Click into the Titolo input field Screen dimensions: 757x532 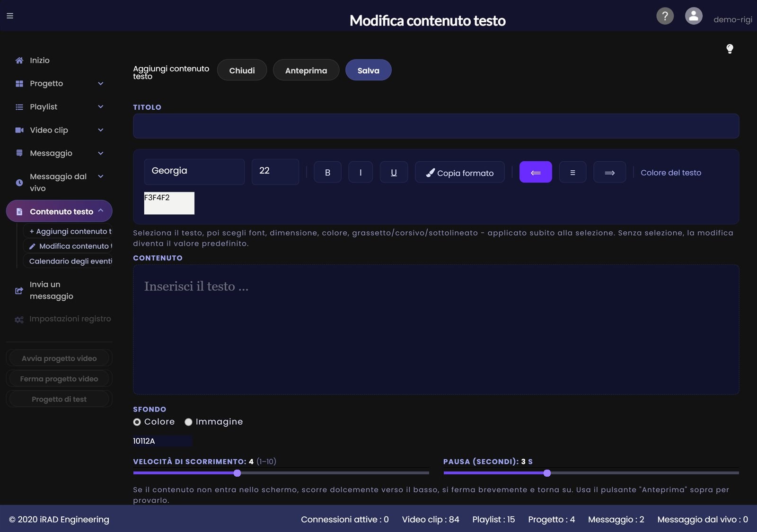(x=436, y=126)
